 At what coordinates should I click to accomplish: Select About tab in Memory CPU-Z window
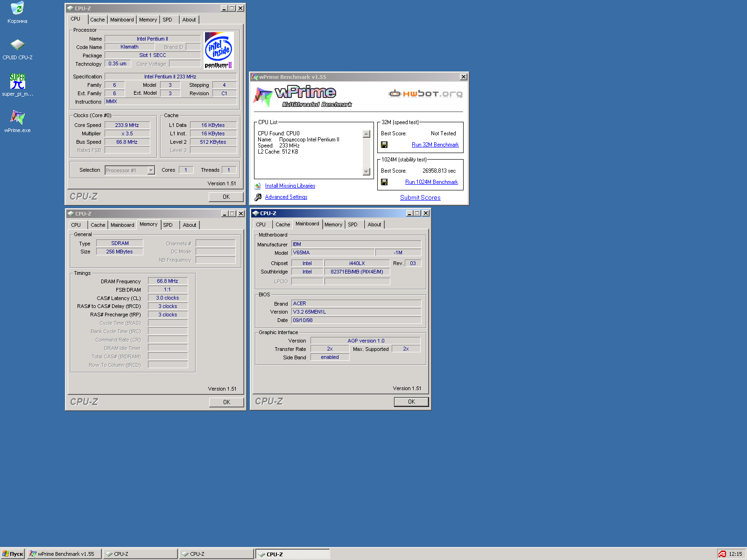190,225
